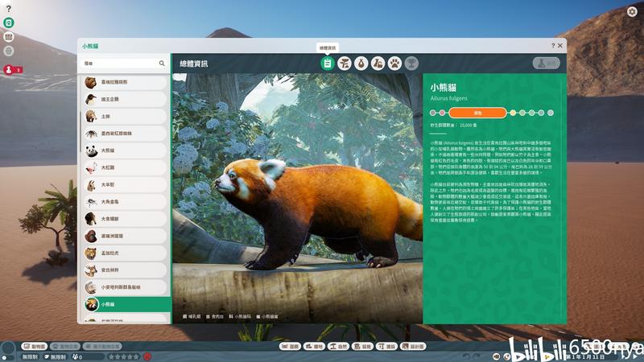The width and height of the screenshot is (644, 362).
Task: Click the 小熊貓科 family tag
Action: (x=240, y=316)
